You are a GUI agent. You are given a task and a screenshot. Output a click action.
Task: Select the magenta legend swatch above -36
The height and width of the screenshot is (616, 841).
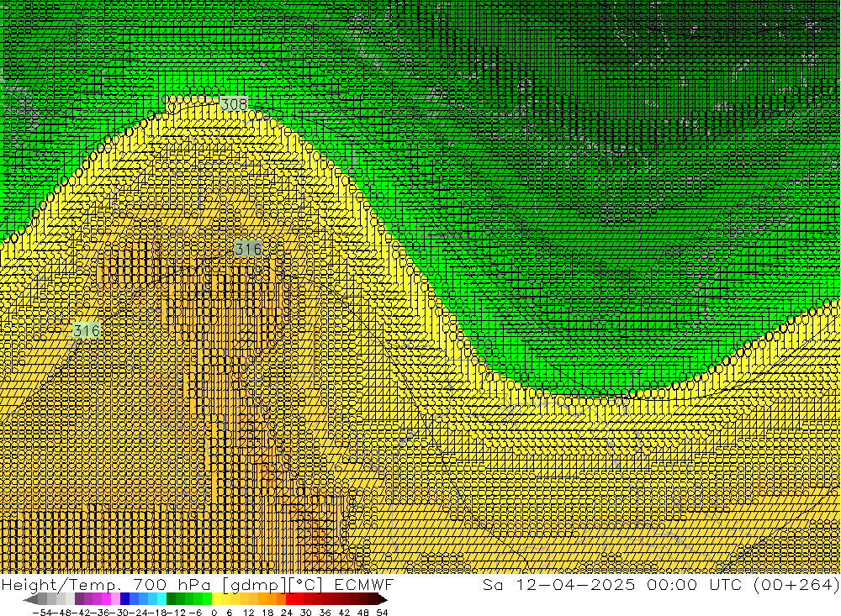pyautogui.click(x=106, y=599)
